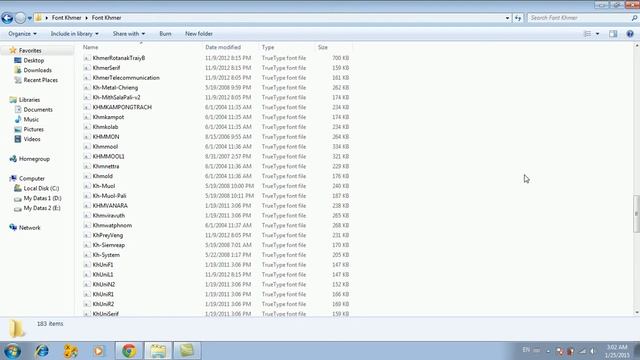Click the first Font Khmer breadcrumb
Viewport: 640px width, 360px height.
pyautogui.click(x=66, y=18)
